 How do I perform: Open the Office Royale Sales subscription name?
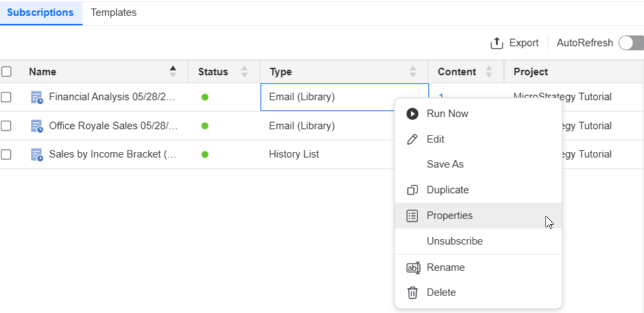tap(113, 126)
